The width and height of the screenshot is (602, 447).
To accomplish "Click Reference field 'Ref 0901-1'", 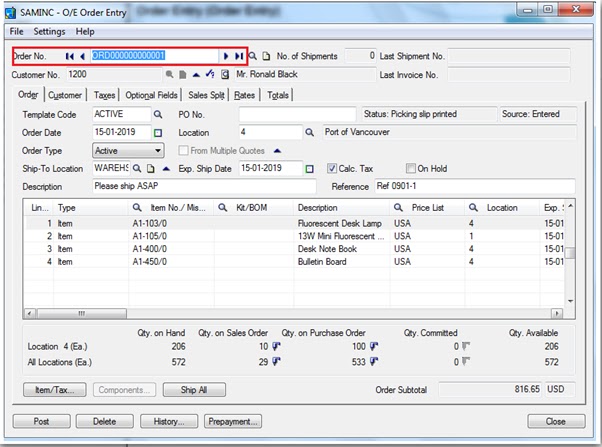I will point(475,186).
